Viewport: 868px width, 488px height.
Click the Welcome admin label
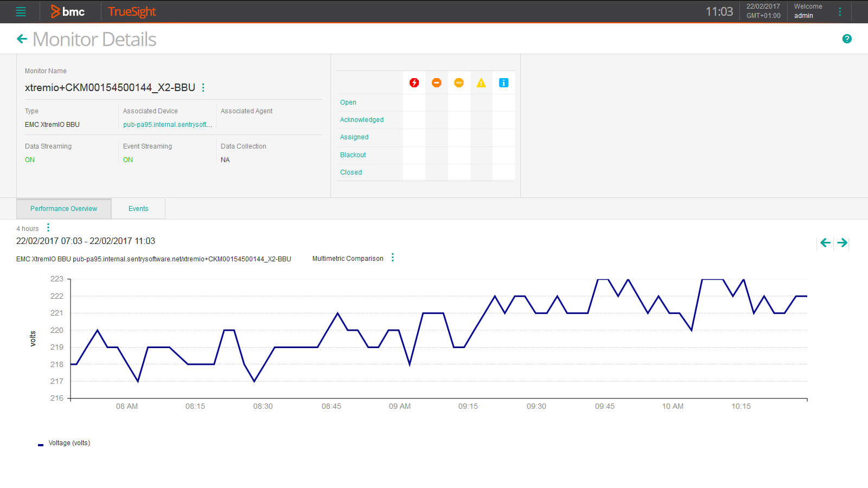(x=808, y=11)
